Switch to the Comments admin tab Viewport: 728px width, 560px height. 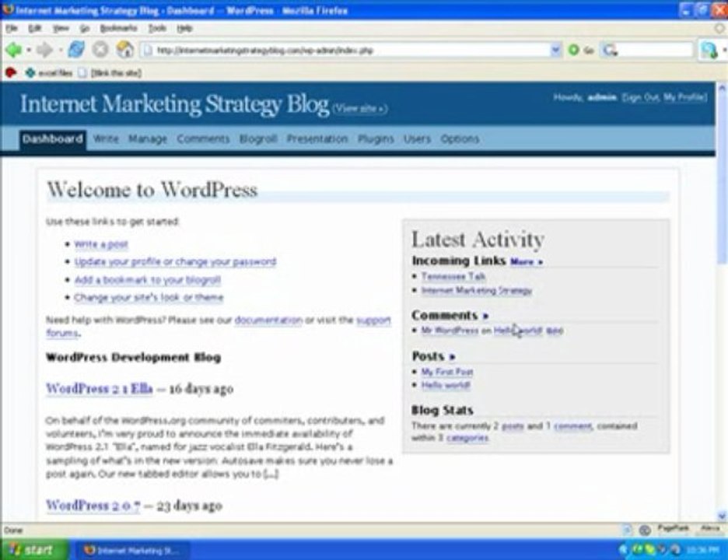click(x=203, y=139)
